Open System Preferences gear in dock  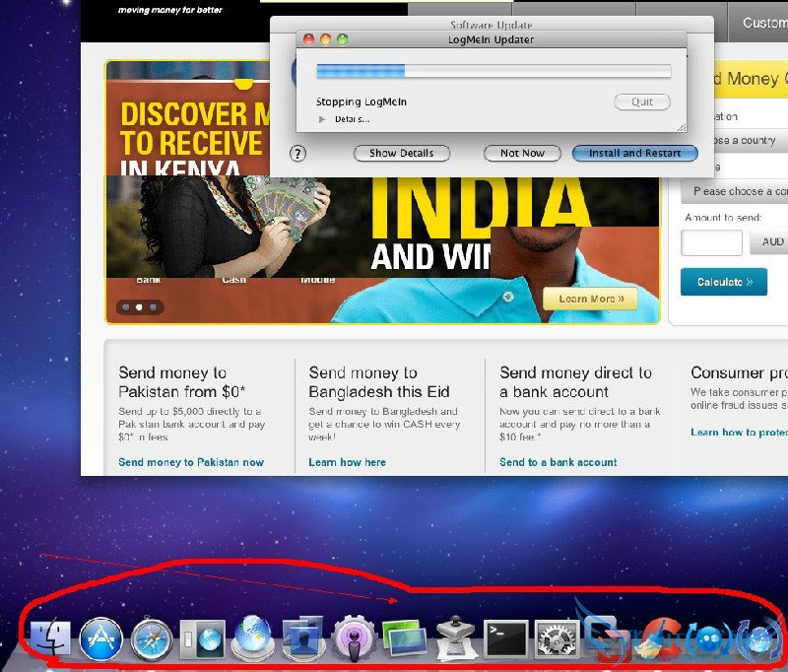pos(558,639)
